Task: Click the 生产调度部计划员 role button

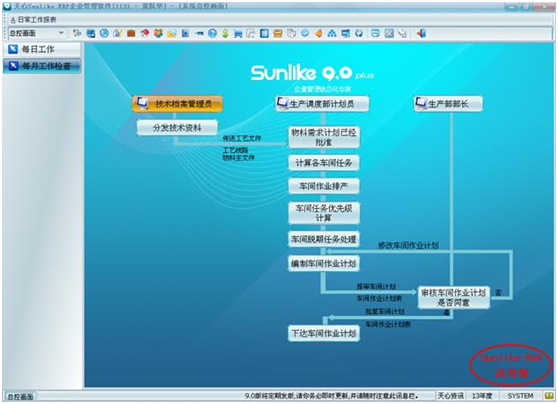Action: [322, 104]
